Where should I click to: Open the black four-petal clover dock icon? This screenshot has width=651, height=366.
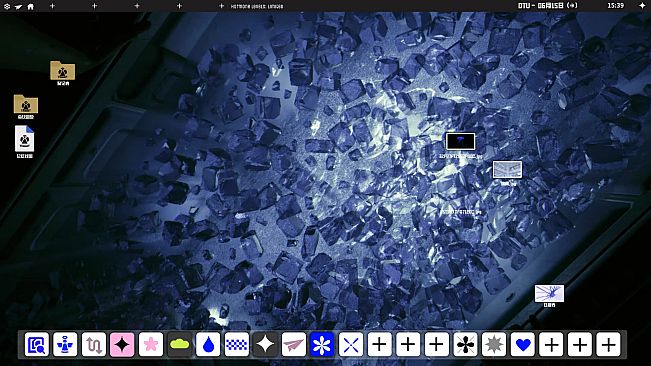point(465,344)
